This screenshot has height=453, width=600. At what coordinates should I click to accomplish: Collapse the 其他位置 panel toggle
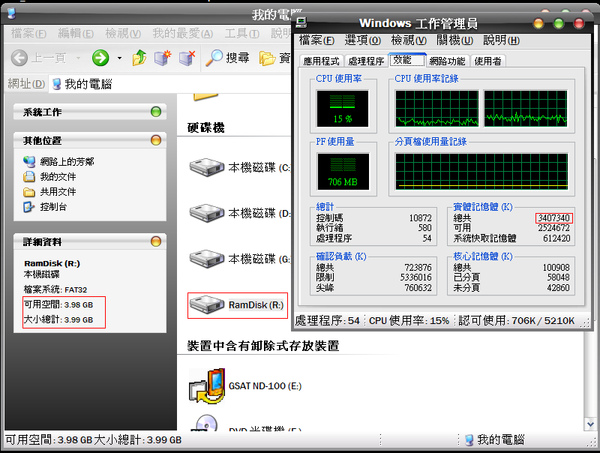click(x=156, y=140)
